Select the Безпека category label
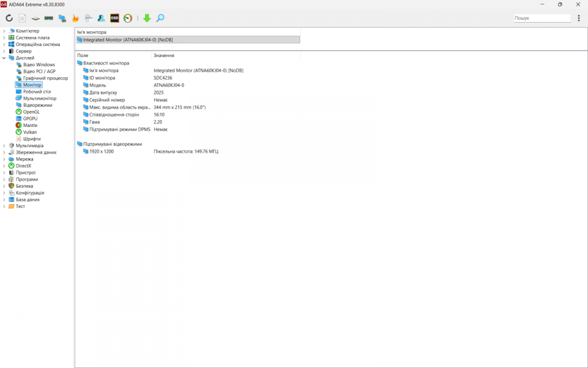This screenshot has height=368, width=588. pyautogui.click(x=24, y=186)
